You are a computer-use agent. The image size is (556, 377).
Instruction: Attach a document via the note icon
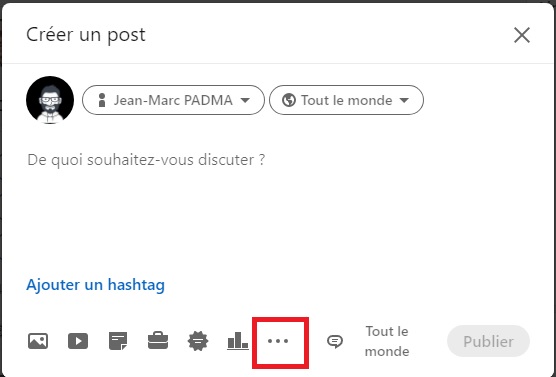coord(118,341)
